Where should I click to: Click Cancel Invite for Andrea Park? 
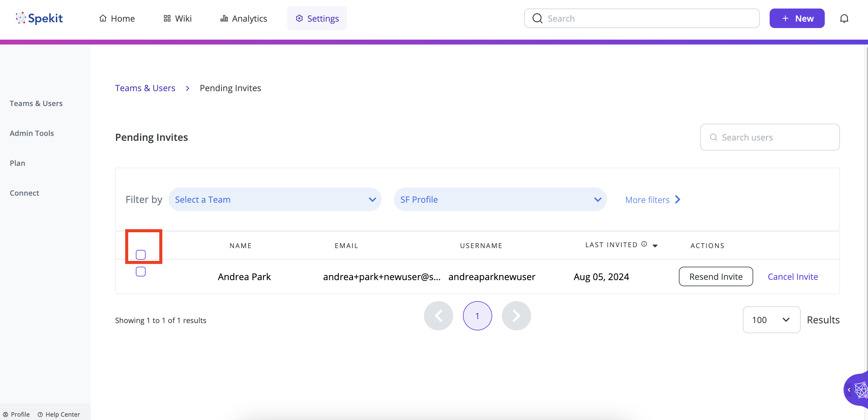click(x=792, y=277)
